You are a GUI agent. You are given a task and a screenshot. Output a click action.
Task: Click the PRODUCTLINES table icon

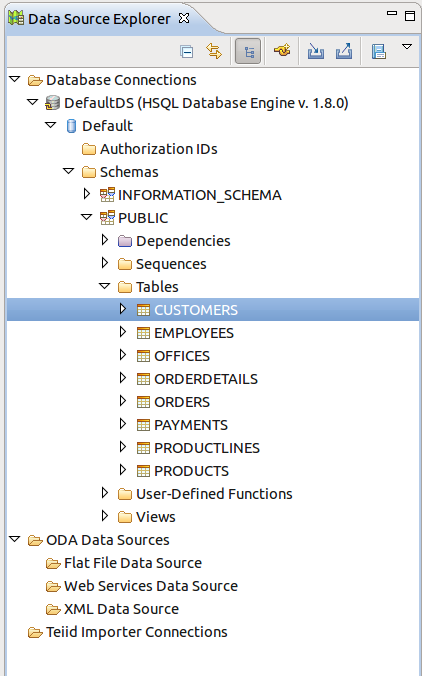point(143,448)
